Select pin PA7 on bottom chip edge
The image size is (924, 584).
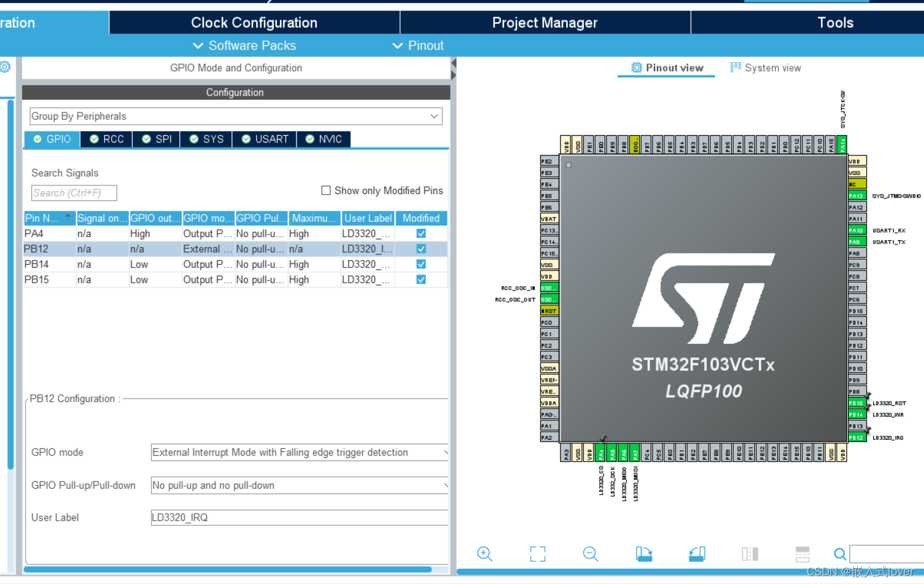click(x=635, y=453)
